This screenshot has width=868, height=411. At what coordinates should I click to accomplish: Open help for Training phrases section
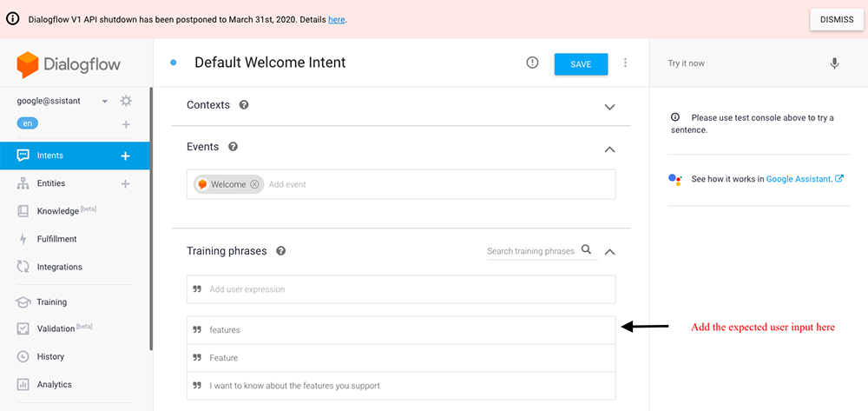pos(280,251)
